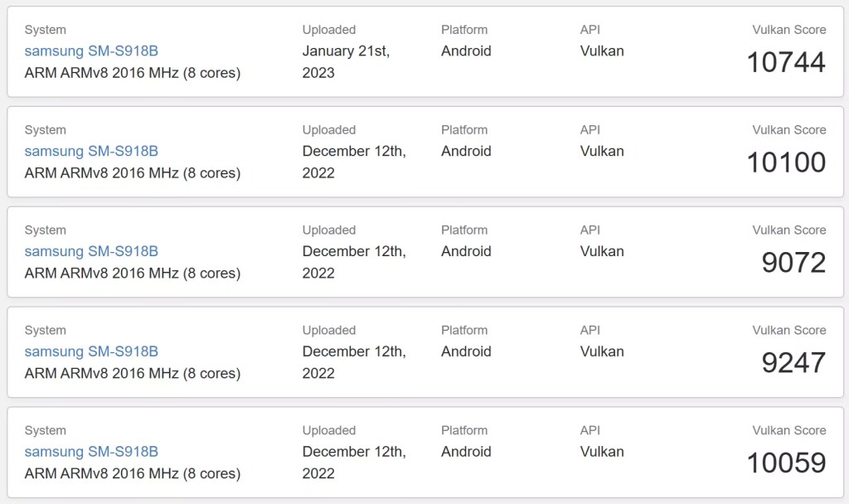Click Vulkan API text in the 10100 result
The height and width of the screenshot is (504, 849).
[x=602, y=151]
